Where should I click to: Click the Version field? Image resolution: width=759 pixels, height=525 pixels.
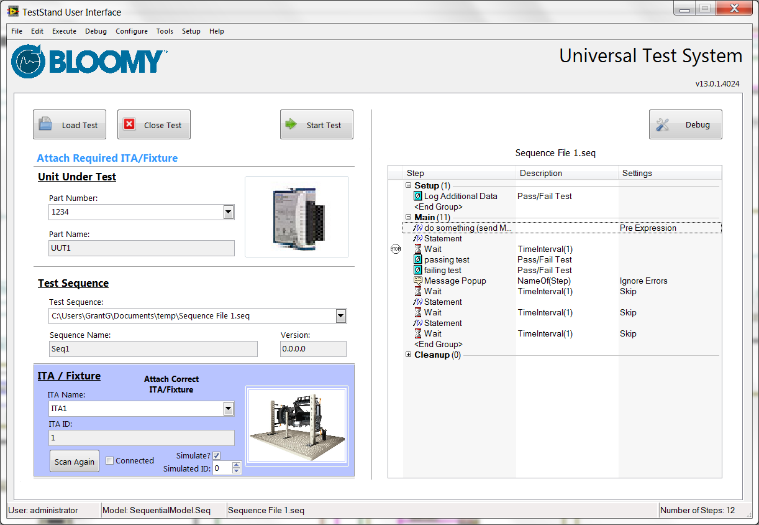point(313,349)
